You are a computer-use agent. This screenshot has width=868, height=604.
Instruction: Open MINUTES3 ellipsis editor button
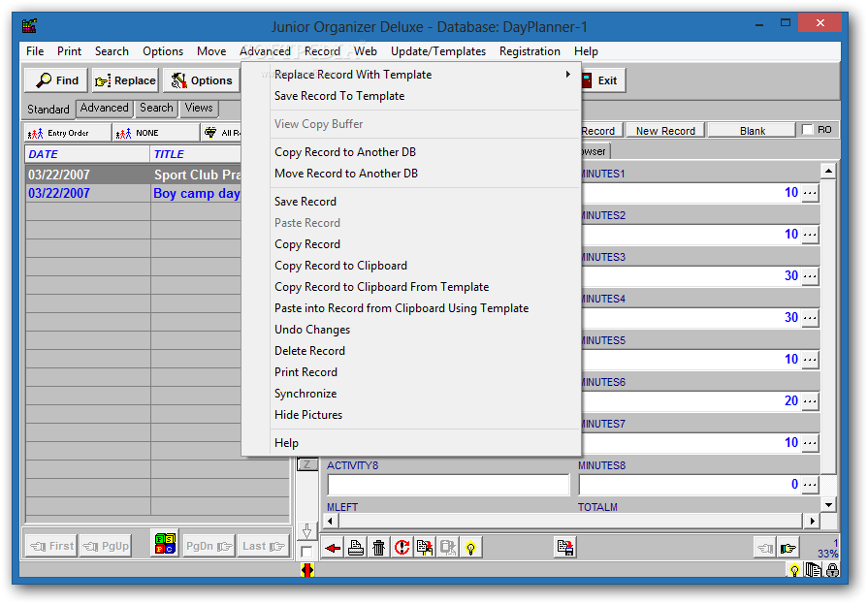pyautogui.click(x=810, y=276)
